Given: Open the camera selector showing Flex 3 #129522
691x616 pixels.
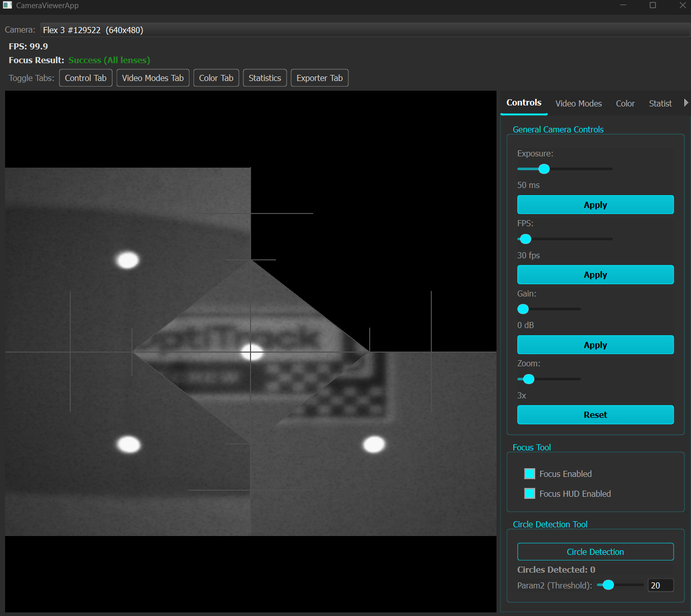Looking at the screenshot, I should tap(93, 30).
